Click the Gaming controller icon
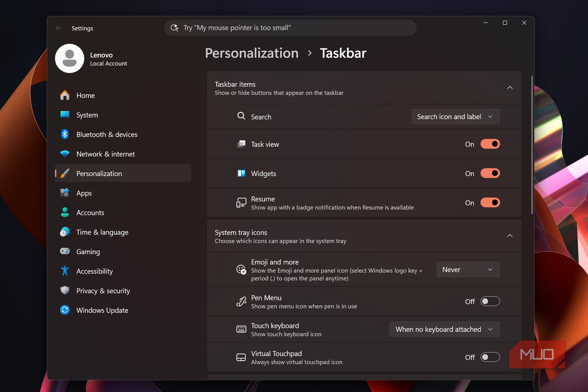 click(x=65, y=251)
